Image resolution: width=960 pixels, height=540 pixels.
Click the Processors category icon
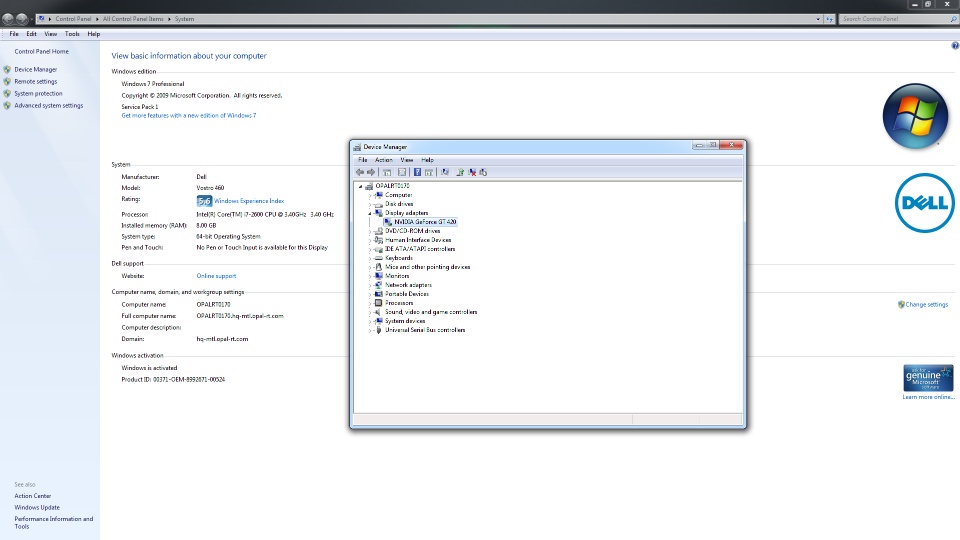click(379, 302)
